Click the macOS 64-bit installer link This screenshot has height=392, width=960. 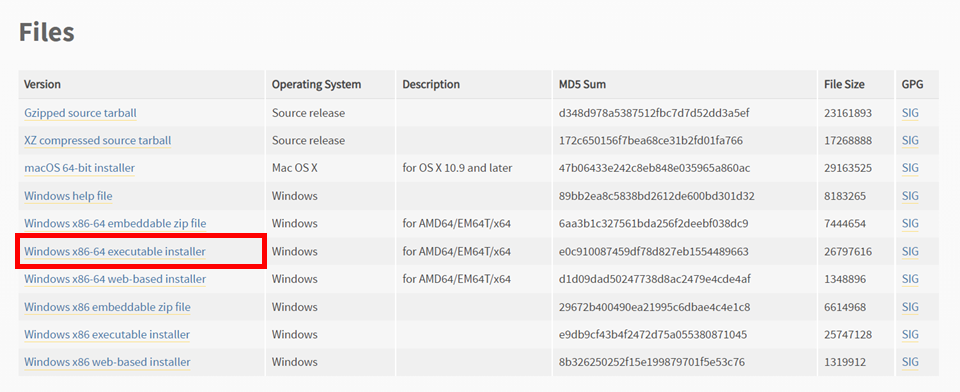pos(80,168)
